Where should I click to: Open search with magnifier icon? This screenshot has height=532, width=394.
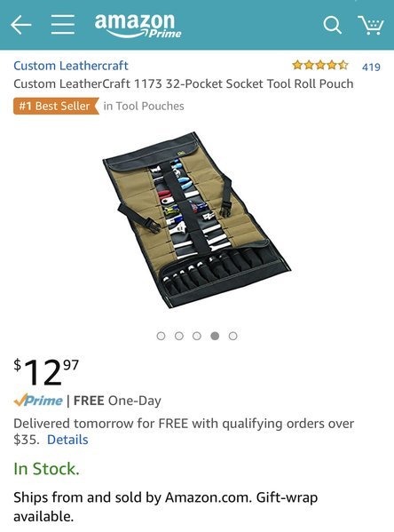coord(332,25)
